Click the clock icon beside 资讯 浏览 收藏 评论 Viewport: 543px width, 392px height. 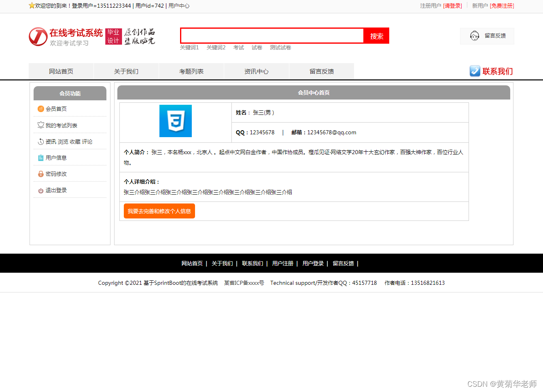tap(40, 142)
